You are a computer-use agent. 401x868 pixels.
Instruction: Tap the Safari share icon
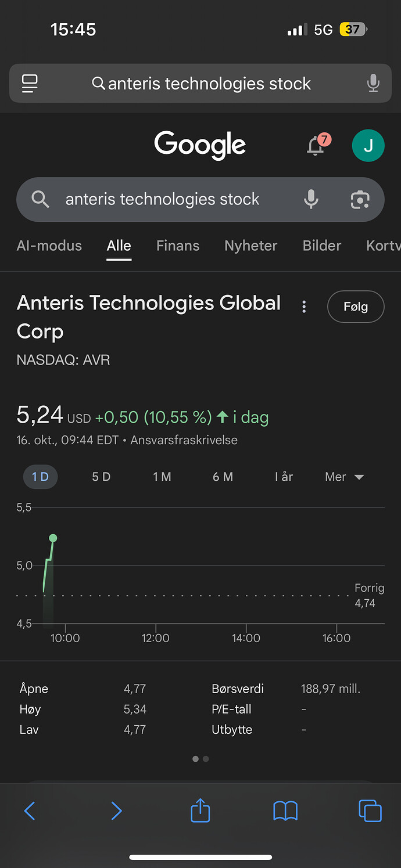point(200,811)
